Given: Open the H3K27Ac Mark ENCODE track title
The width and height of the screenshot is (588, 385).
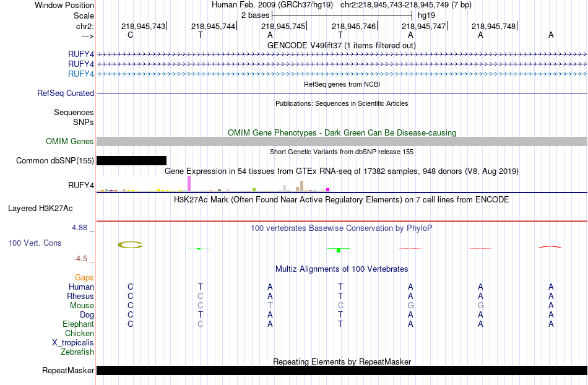Looking at the screenshot, I should coord(342,200).
